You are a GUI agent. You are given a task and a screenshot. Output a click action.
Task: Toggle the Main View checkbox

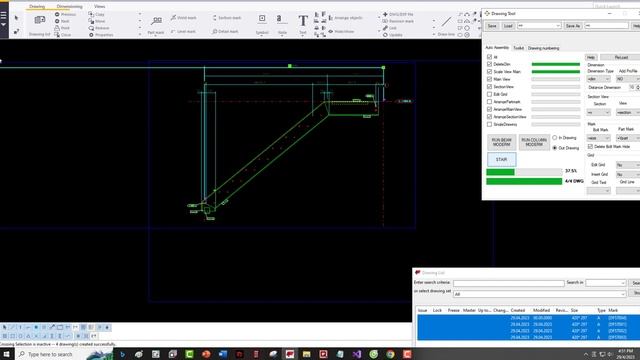click(489, 79)
